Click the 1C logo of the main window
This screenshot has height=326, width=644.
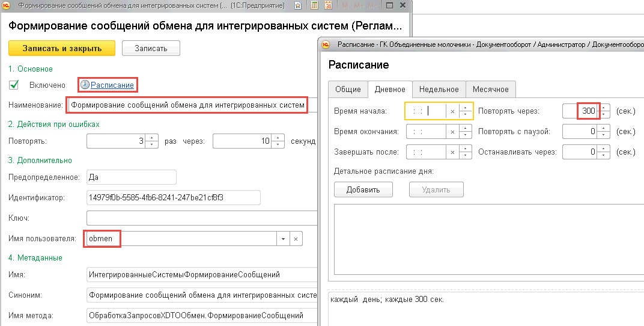[x=6, y=6]
